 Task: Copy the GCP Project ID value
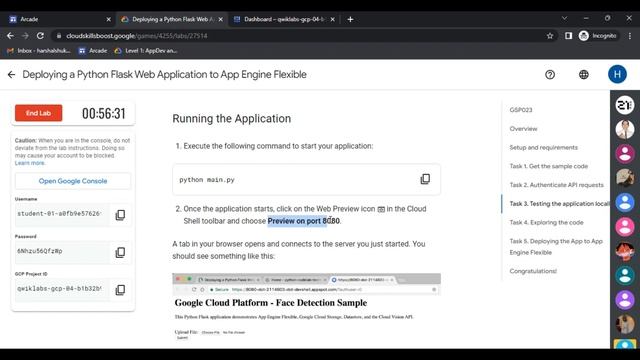120,290
